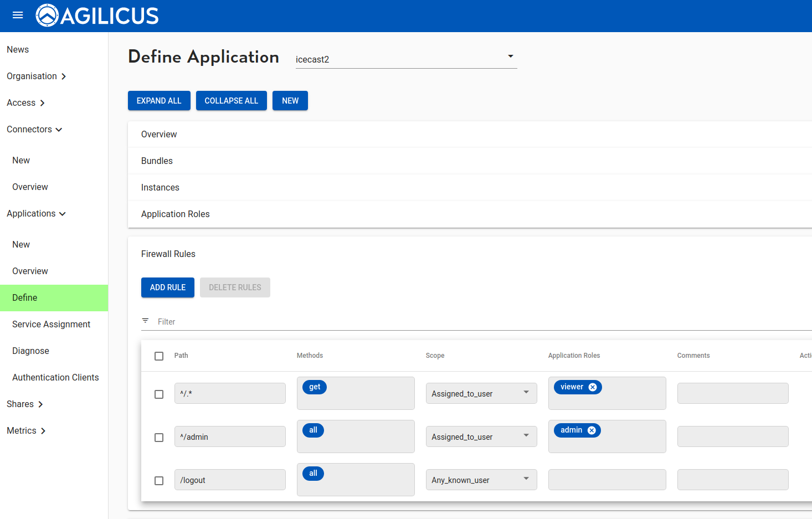Toggle the select-all rules checkbox
812x519 pixels.
tap(159, 356)
